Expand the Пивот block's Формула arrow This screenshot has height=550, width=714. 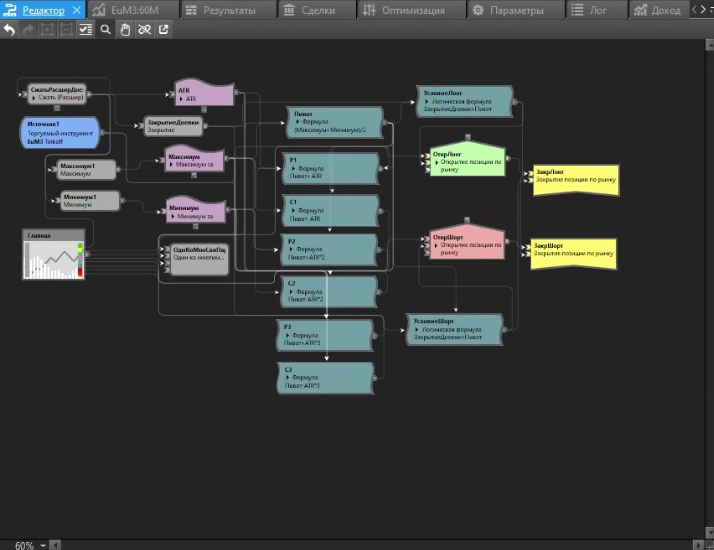(x=297, y=122)
